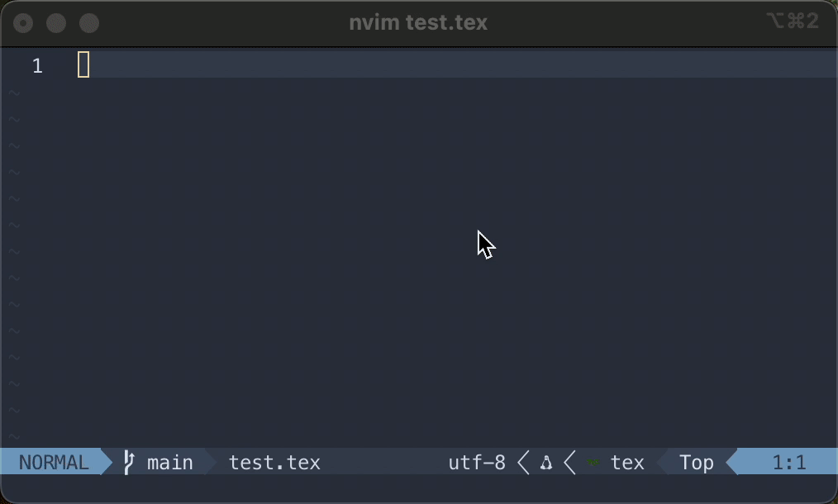Click the 1:1 cursor position indicator
Screen dimensions: 838x504
(x=788, y=463)
